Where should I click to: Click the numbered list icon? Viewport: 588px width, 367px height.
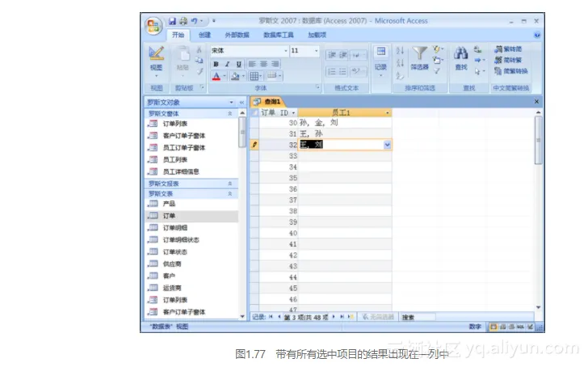[x=332, y=71]
